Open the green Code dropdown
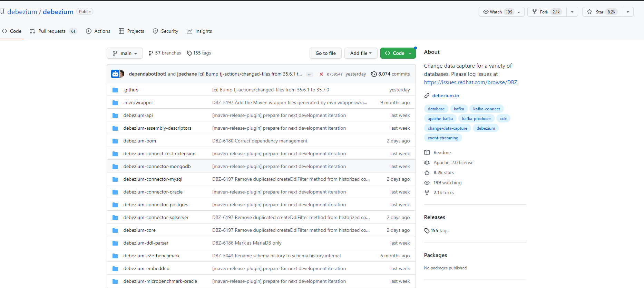This screenshot has height=288, width=644. tap(398, 53)
